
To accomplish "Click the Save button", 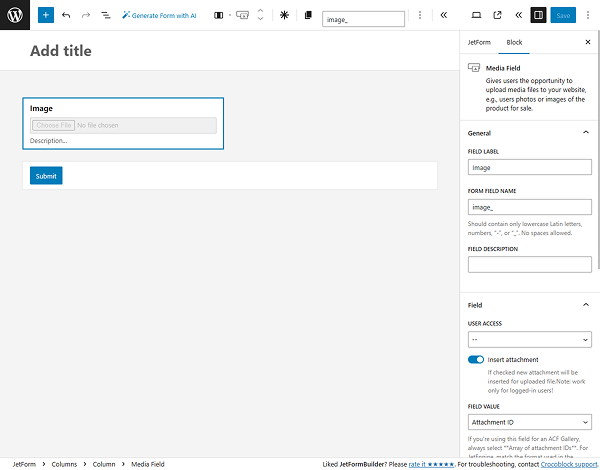I will click(x=563, y=15).
